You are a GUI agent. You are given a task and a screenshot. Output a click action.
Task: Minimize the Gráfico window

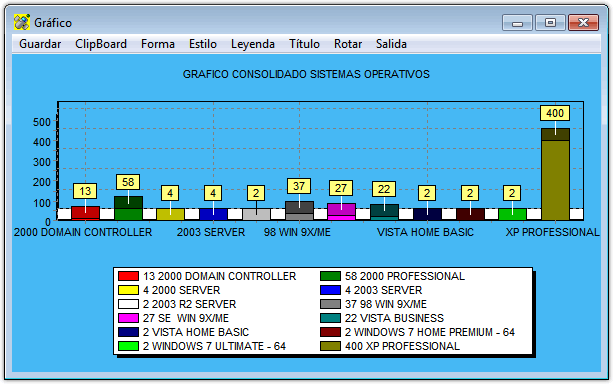[x=517, y=23]
